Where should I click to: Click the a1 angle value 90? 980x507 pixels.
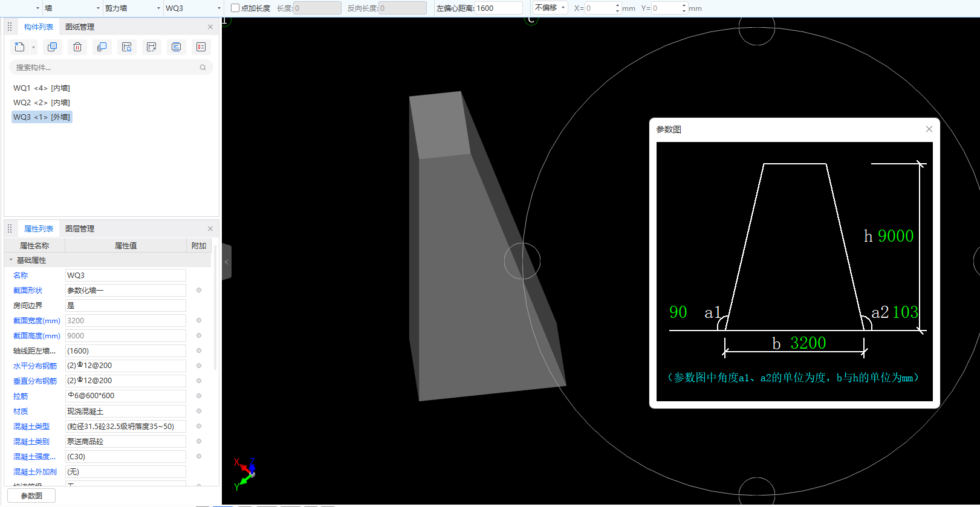coord(678,312)
